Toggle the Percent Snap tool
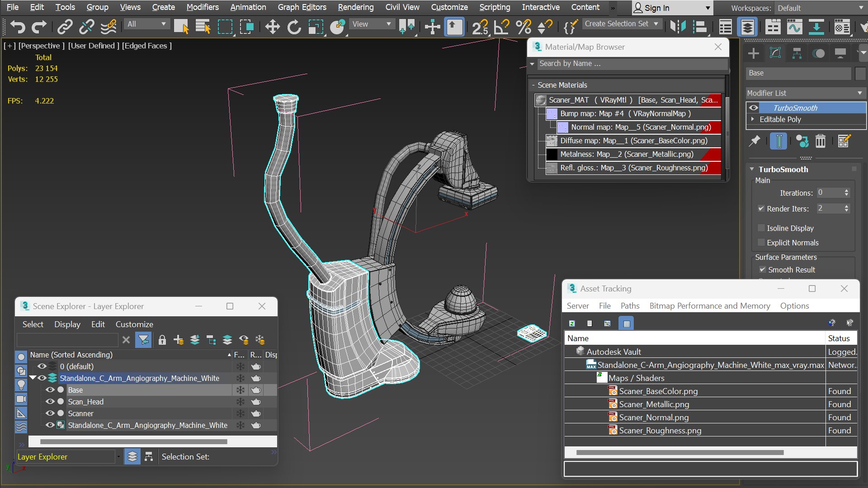Screen dimensions: 868x488 [524, 27]
